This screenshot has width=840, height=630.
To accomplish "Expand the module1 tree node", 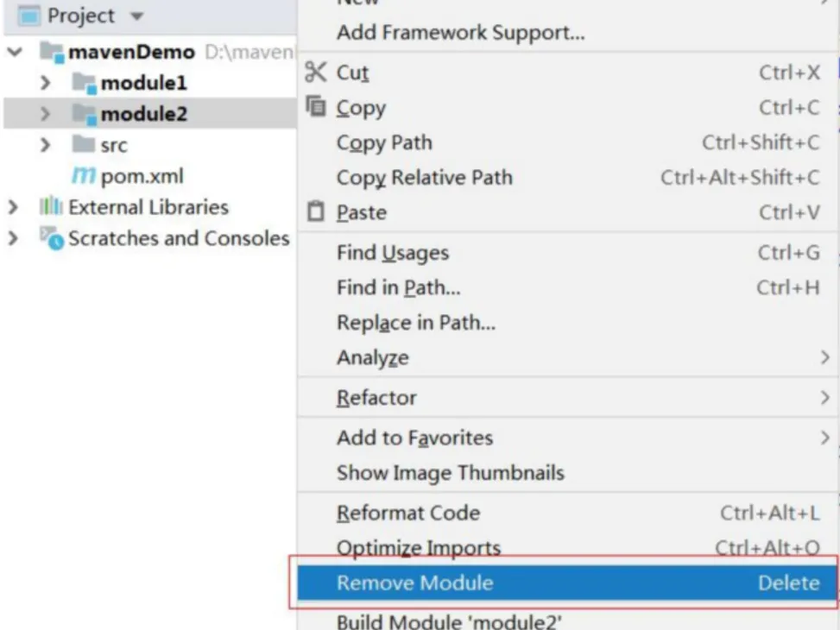I will pos(46,83).
